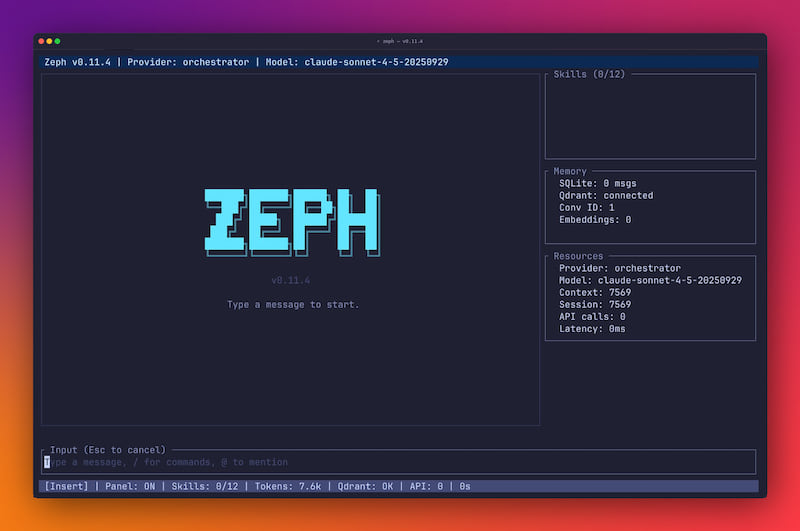Click the 'Memory' panel title
This screenshot has height=531, width=800.
coord(570,171)
